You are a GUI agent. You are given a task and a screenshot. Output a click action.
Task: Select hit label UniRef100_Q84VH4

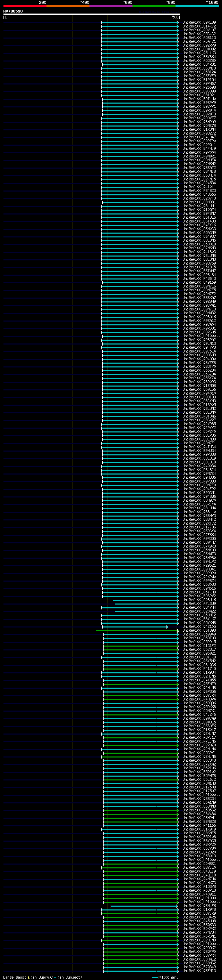(199, 608)
